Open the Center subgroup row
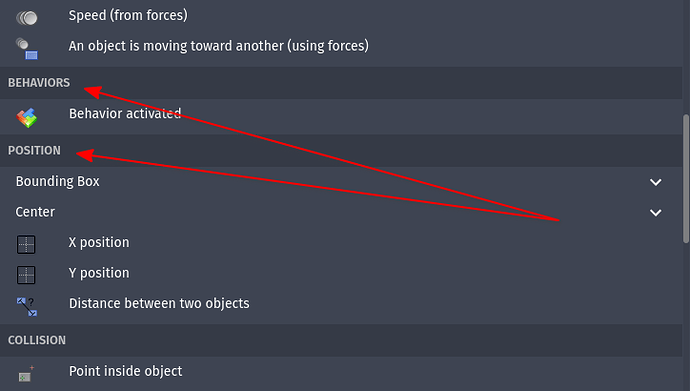This screenshot has height=391, width=690. [341, 212]
